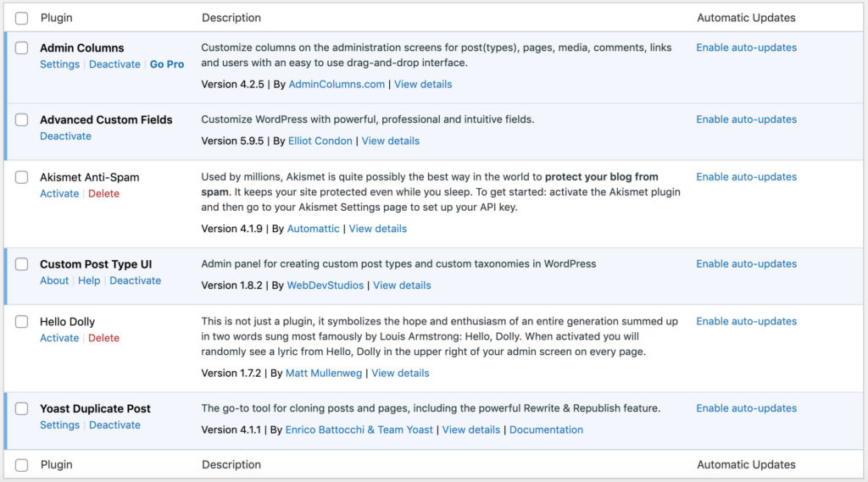Open the Matt Mullenweg author link
The height and width of the screenshot is (482, 868).
pos(324,374)
